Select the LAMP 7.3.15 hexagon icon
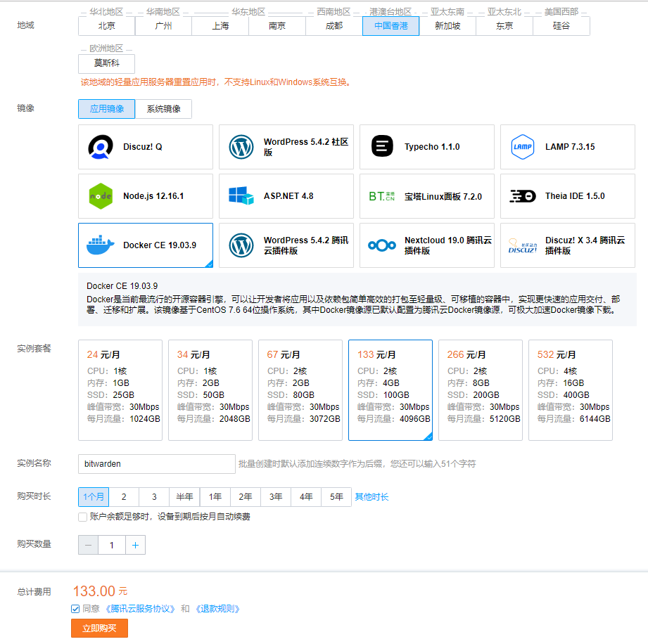This screenshot has width=648, height=644. click(x=523, y=147)
